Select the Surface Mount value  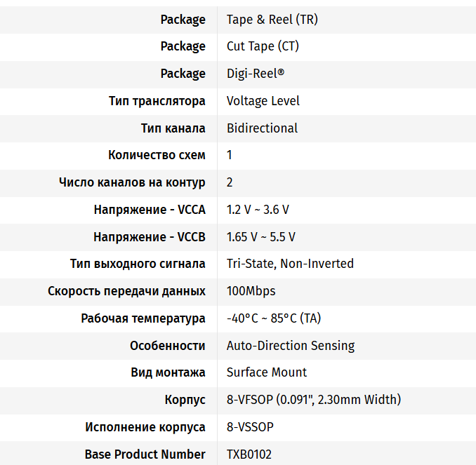tap(267, 372)
